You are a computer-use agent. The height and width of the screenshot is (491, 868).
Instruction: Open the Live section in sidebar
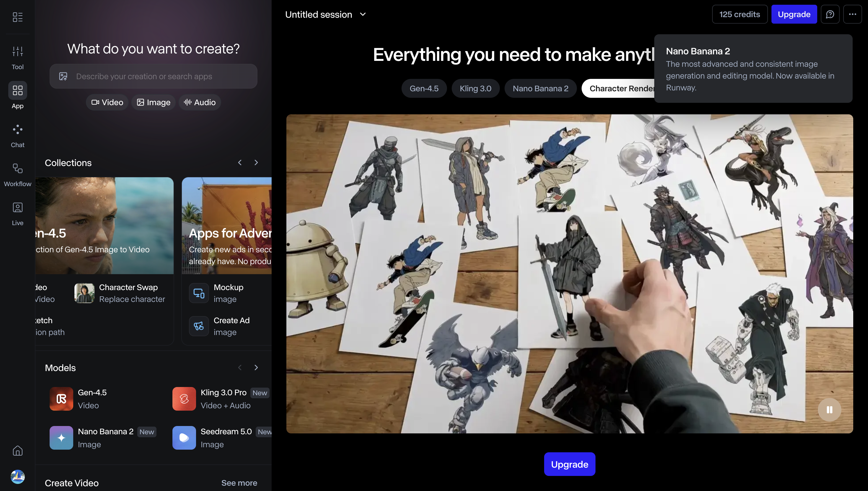tap(17, 214)
